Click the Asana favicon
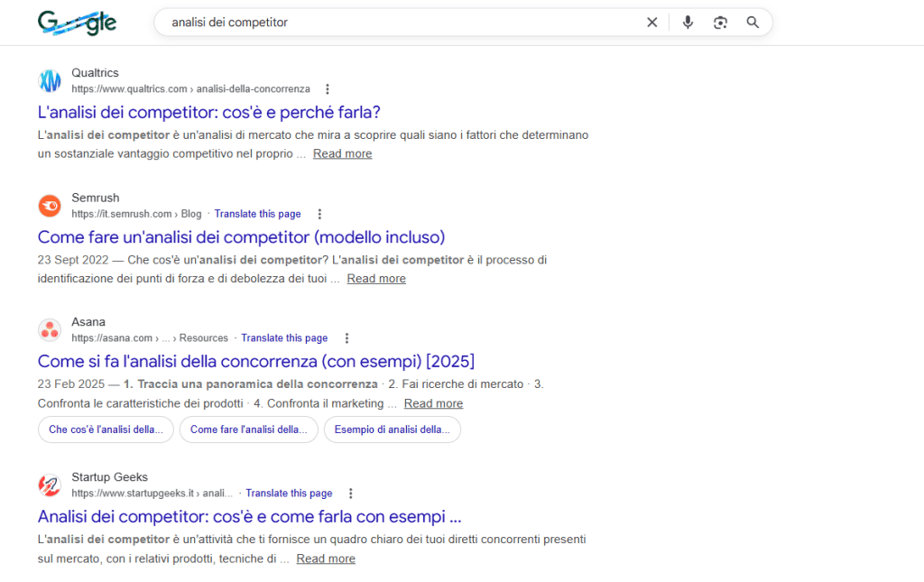 tap(50, 330)
